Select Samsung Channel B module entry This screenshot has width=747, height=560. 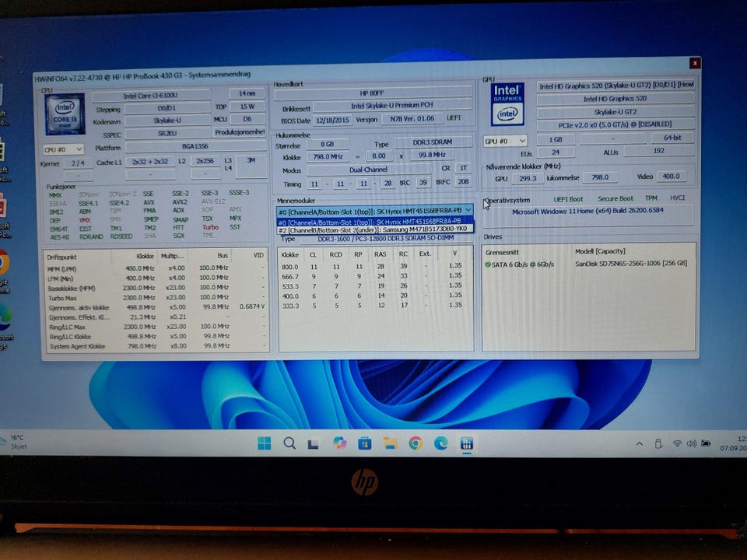pyautogui.click(x=374, y=229)
